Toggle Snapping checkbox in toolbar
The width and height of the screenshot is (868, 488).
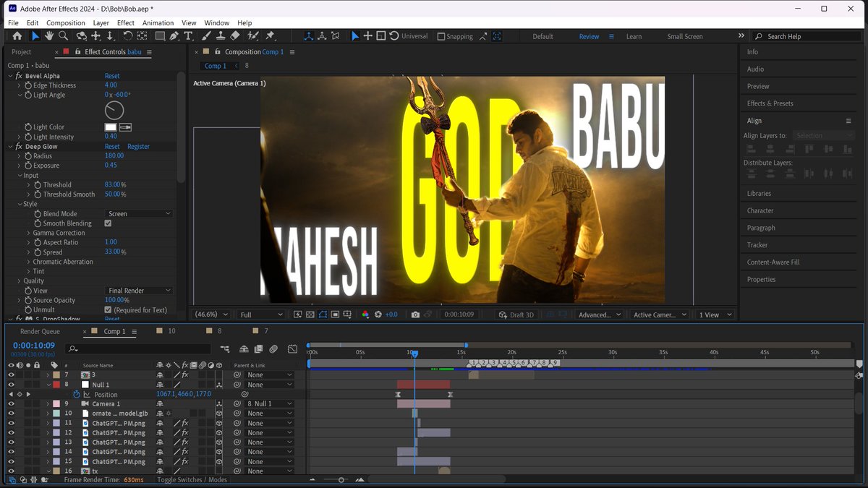coord(441,36)
